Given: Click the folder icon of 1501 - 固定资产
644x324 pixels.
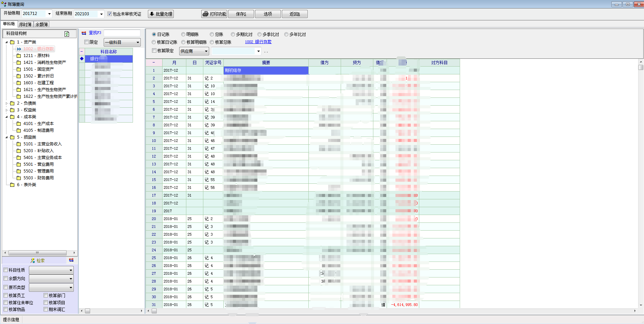Looking at the screenshot, I should coord(19,69).
